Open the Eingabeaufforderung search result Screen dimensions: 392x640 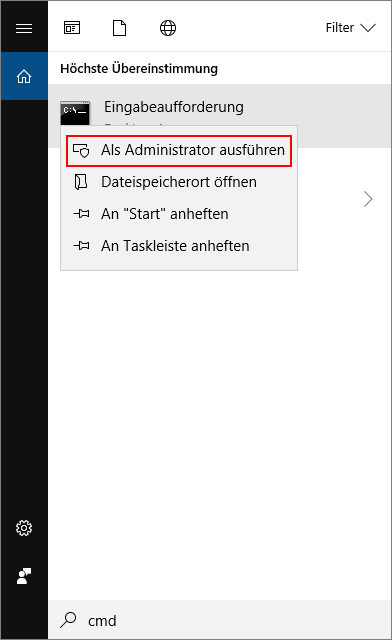tap(220, 116)
